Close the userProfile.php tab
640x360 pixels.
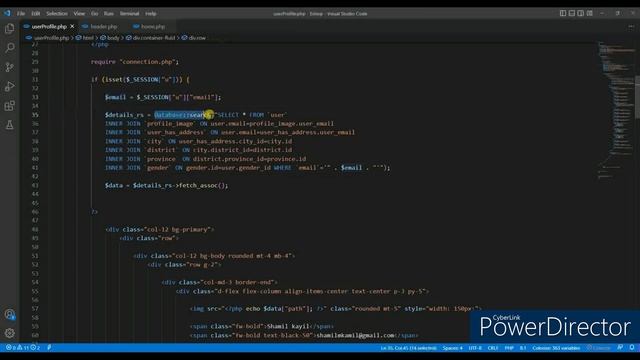tap(72, 27)
